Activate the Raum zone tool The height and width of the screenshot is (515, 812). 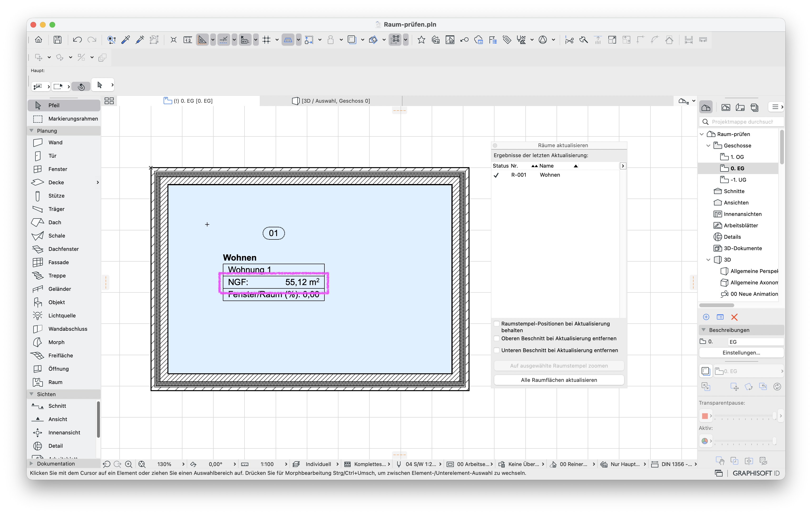(x=64, y=382)
